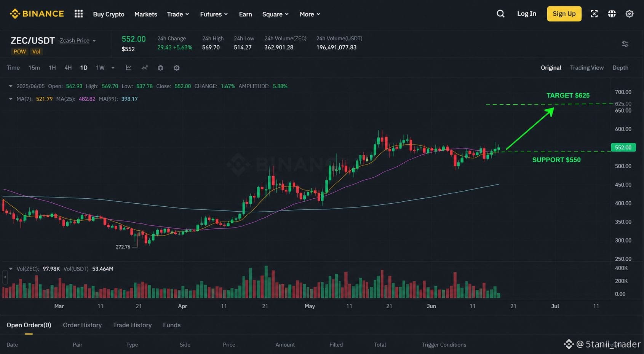Click the Vol(USDT) value 53.464M
Screen dimensions: 644x354
point(103,269)
